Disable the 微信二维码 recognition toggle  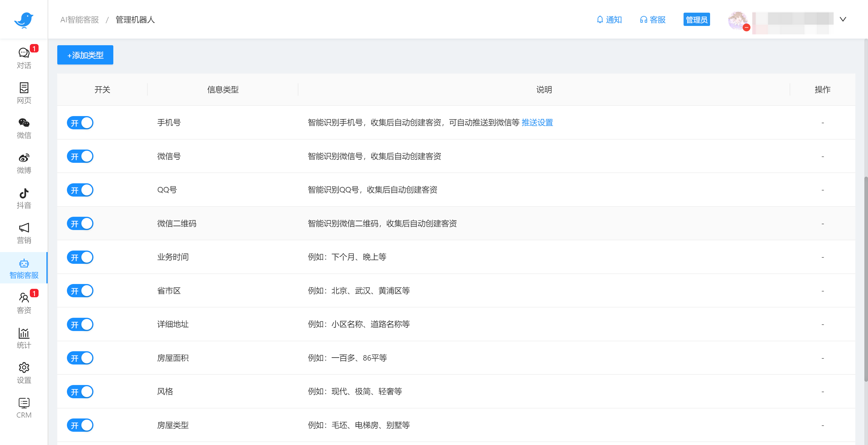(80, 223)
